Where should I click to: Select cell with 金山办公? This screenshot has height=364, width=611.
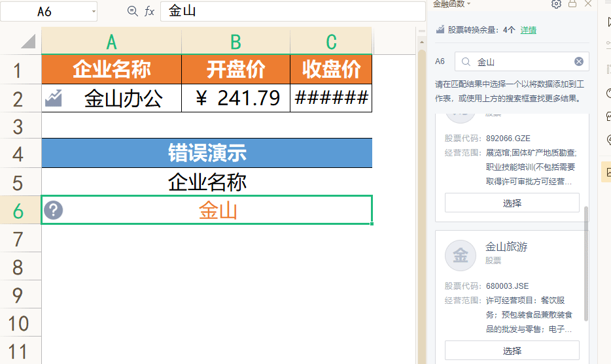click(x=111, y=98)
